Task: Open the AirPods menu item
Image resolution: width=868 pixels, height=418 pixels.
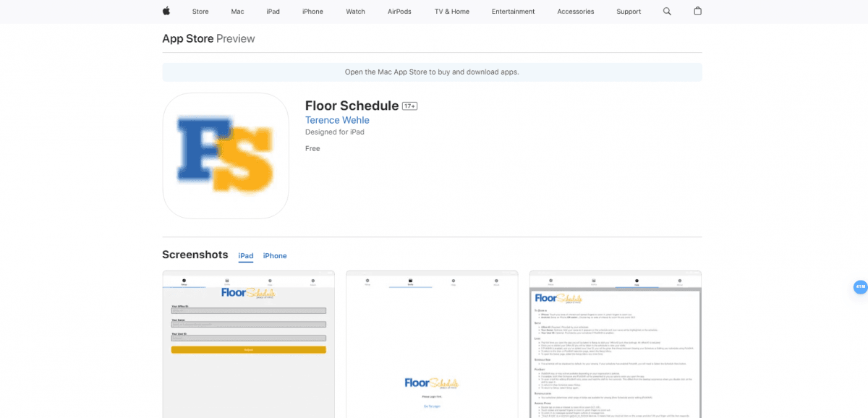Action: pyautogui.click(x=399, y=12)
